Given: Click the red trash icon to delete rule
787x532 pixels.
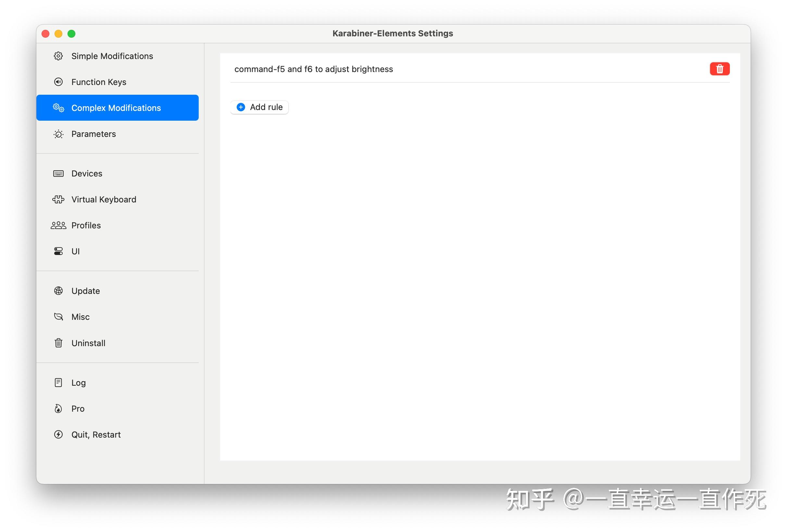Looking at the screenshot, I should coord(719,69).
